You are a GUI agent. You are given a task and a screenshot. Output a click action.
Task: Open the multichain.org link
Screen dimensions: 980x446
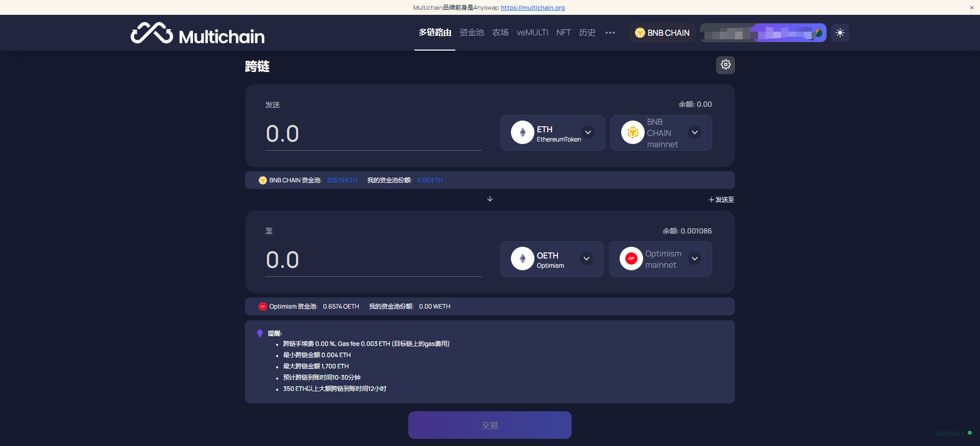click(x=532, y=8)
